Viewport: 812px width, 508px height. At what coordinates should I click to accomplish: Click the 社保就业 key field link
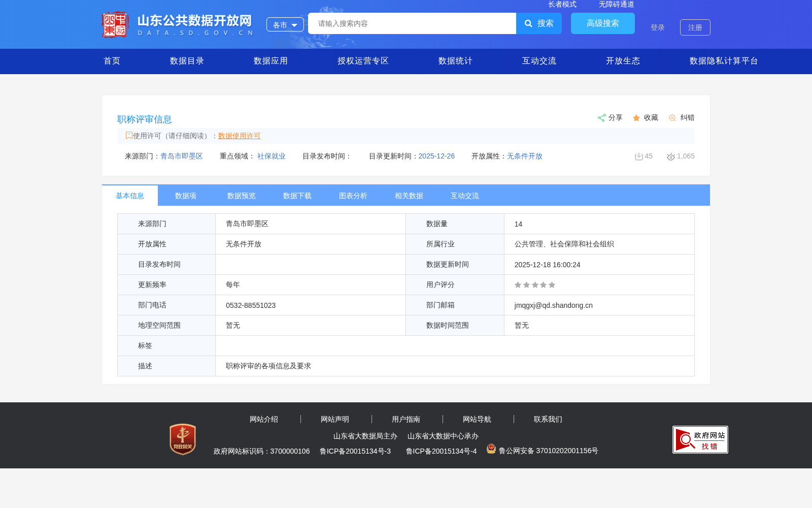pos(272,156)
